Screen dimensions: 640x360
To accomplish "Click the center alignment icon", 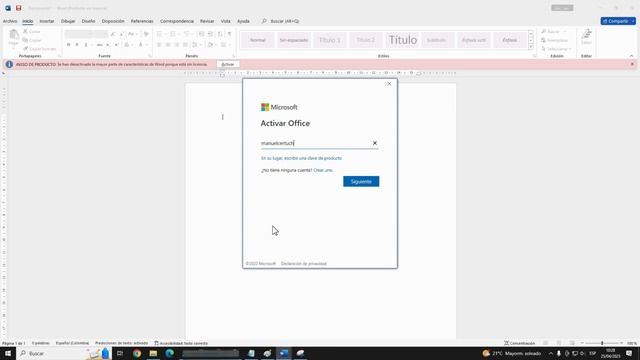I will point(168,44).
